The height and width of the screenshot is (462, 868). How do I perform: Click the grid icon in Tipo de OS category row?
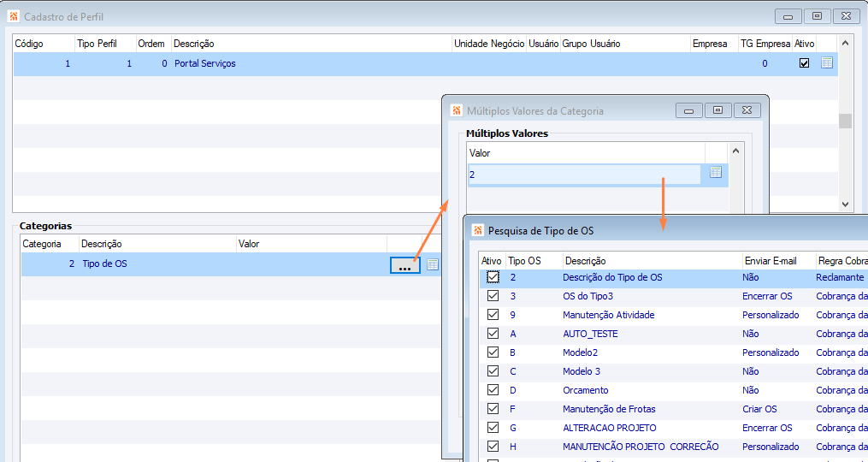(433, 264)
